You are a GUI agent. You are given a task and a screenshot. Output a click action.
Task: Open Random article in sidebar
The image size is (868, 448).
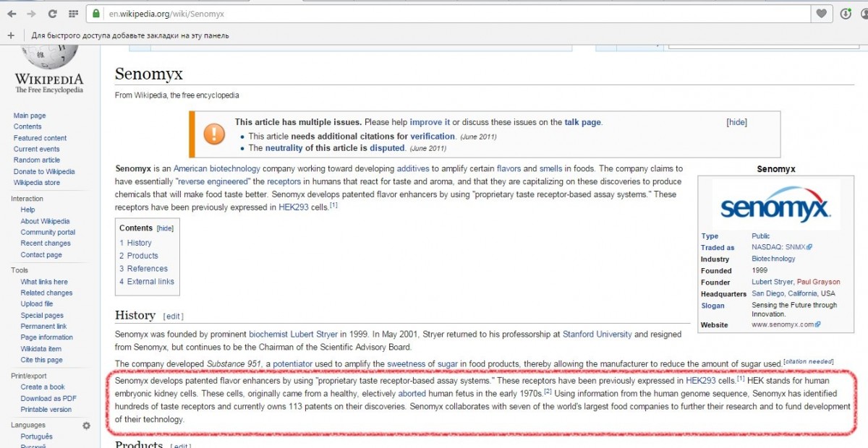tap(37, 160)
